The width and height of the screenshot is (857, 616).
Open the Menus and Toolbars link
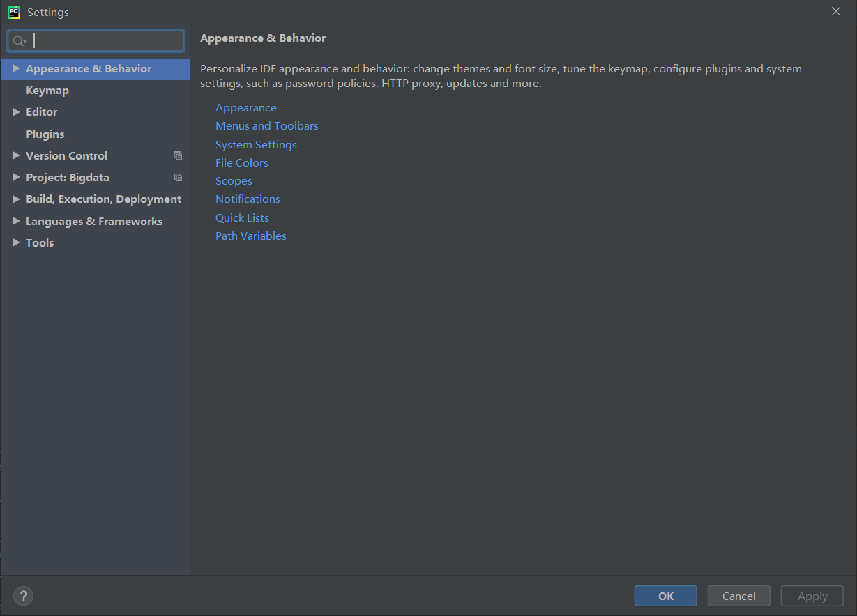click(x=266, y=126)
